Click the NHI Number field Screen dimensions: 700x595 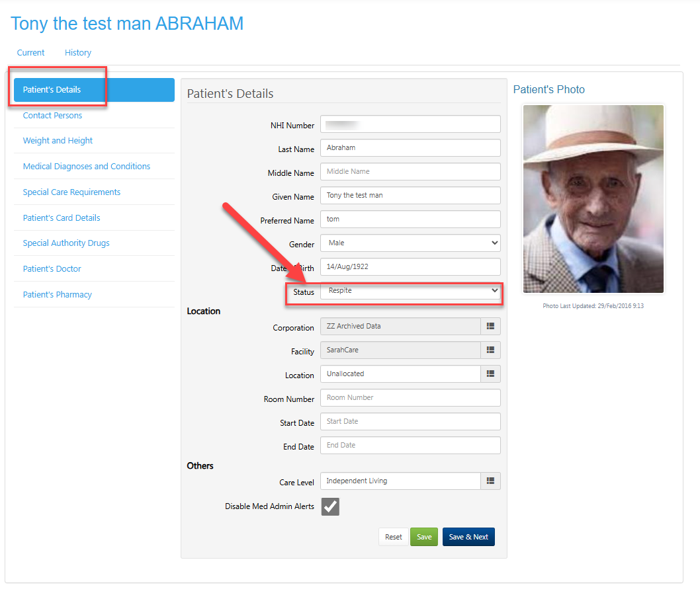(410, 124)
